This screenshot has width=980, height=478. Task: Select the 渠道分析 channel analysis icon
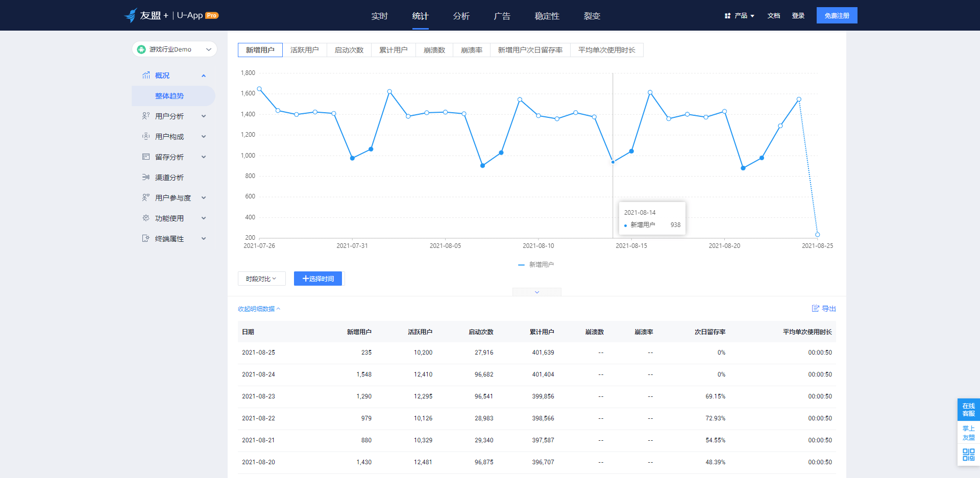tap(146, 177)
